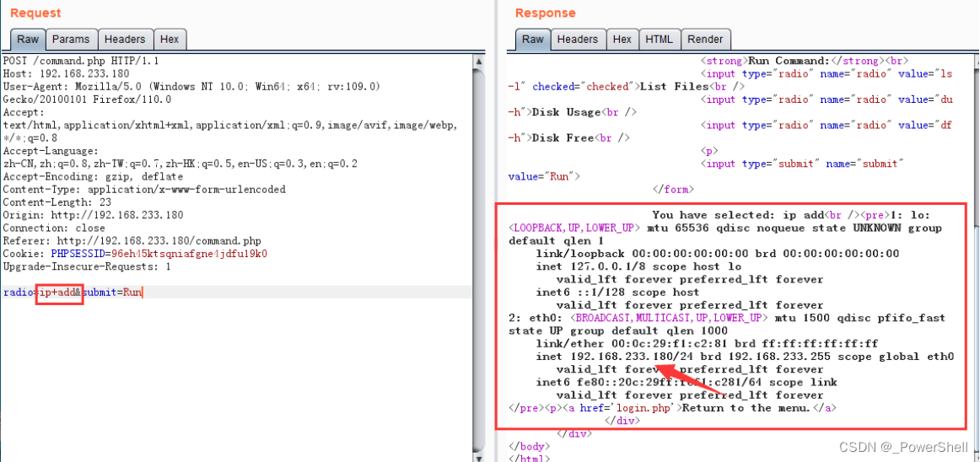This screenshot has height=462, width=980.
Task: Click the 'Gecko/20100101 Firefox/110.0' line
Action: pos(87,99)
